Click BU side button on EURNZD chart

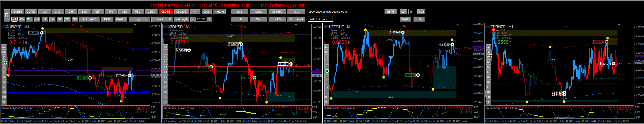coord(488,97)
